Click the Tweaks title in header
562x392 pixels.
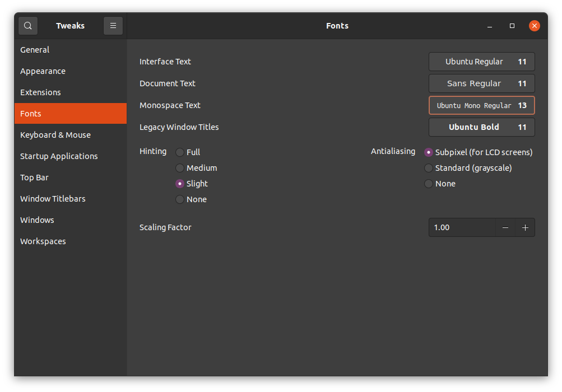[x=70, y=26]
